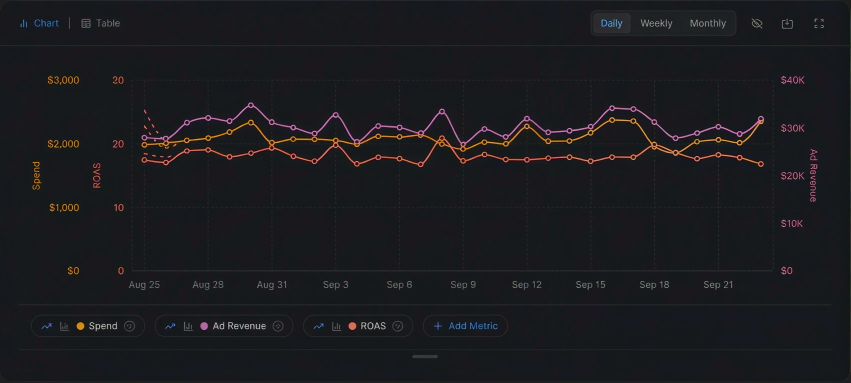Set Ad Revenue to bar chart icon
Image resolution: width=851 pixels, height=383 pixels.
[x=188, y=326]
